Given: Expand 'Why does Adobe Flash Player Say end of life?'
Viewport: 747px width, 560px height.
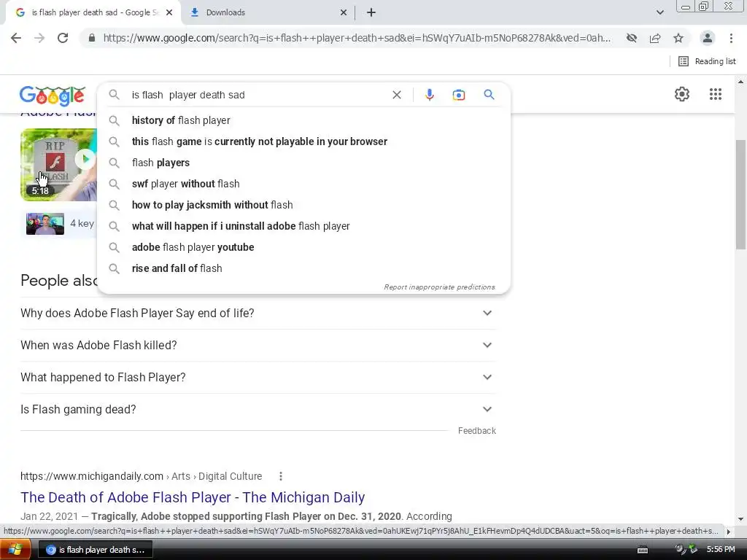Looking at the screenshot, I should click(x=258, y=314).
